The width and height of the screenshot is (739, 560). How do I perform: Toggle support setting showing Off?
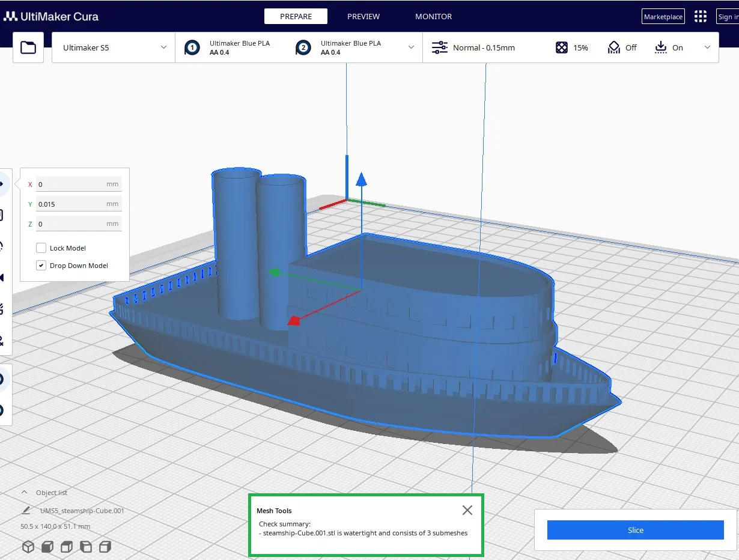[614, 47]
